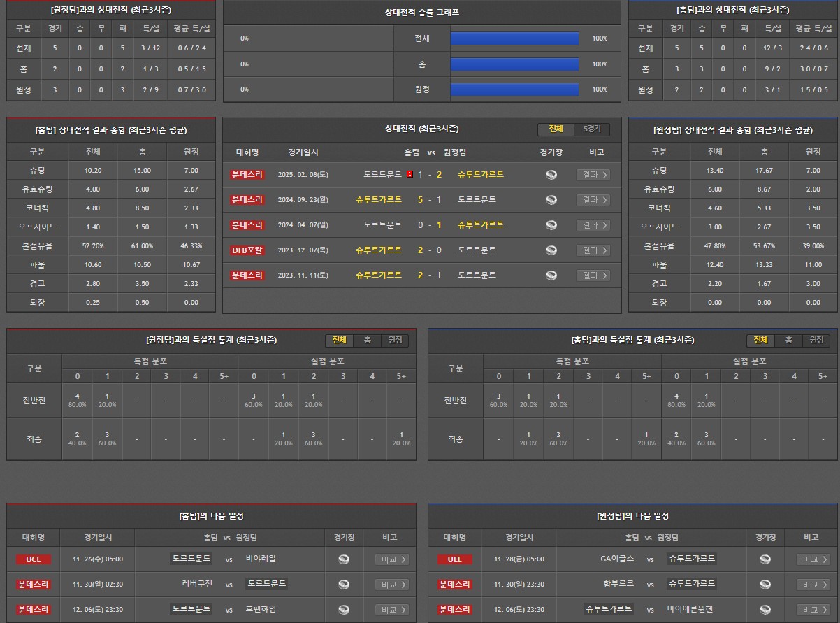Click stadium icon for 도르트문트 vs 비야레알
840x623 pixels.
[343, 559]
